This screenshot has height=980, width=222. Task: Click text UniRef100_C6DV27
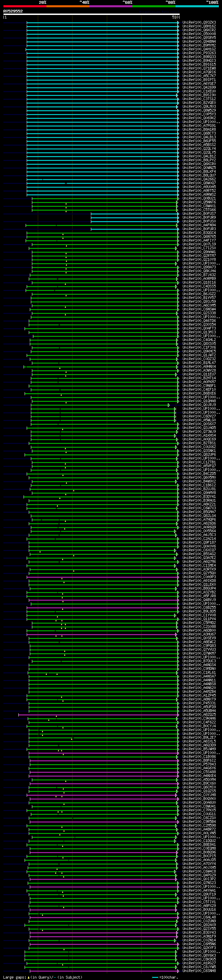pos(199,416)
